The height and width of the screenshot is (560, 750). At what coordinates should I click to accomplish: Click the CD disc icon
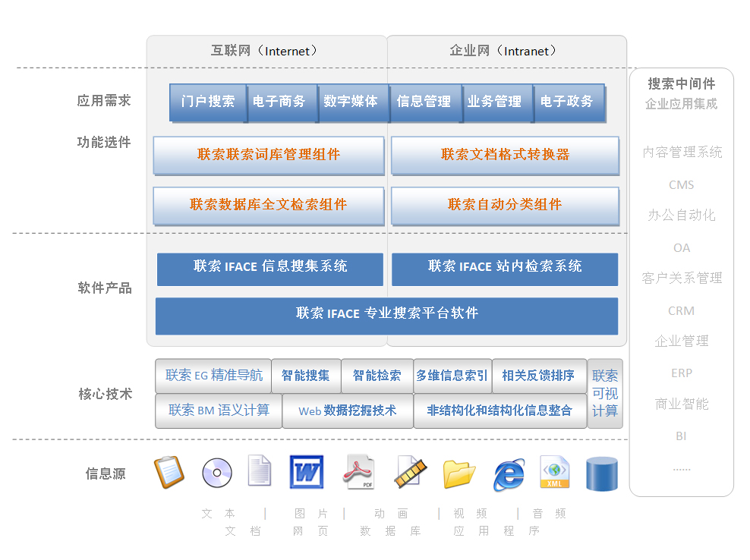[217, 473]
